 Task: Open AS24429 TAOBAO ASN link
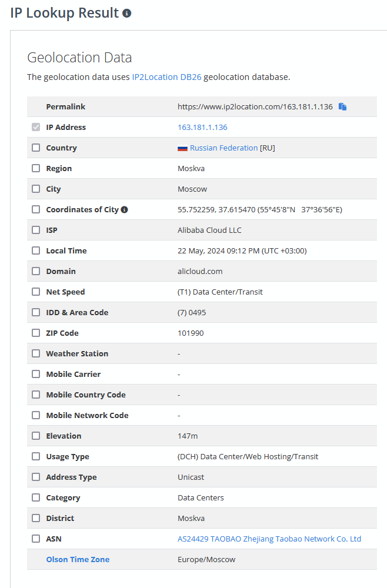coord(269,539)
